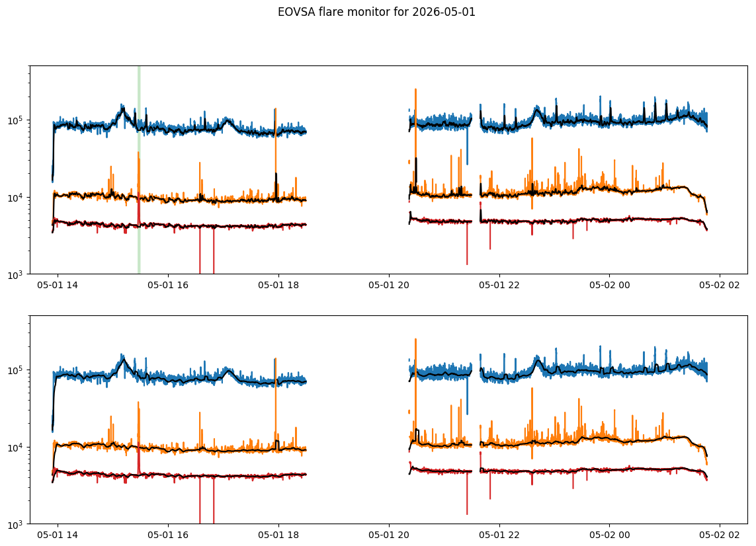The width and height of the screenshot is (756, 546).
Task: Click the tall orange spike near 20:30 in top plot
Action: (415, 139)
